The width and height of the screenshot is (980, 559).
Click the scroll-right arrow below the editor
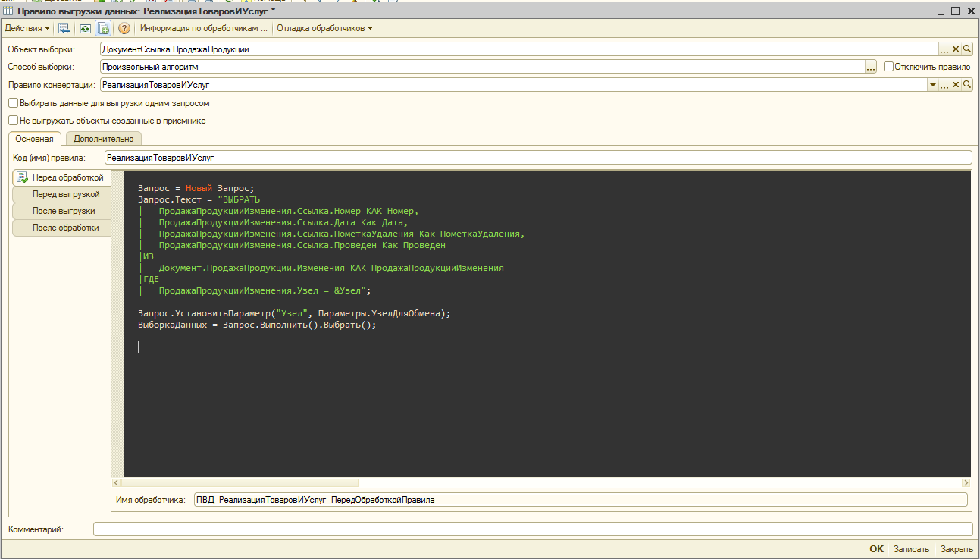[x=966, y=482]
